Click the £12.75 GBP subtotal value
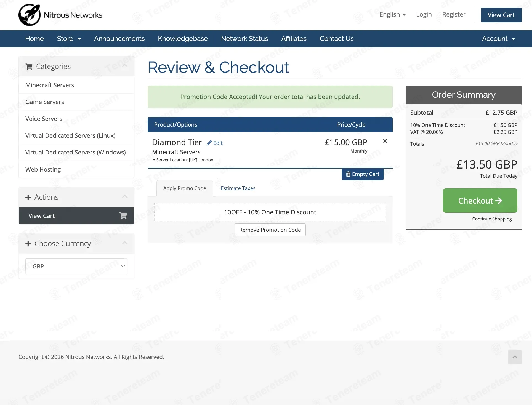The width and height of the screenshot is (532, 405). (501, 113)
